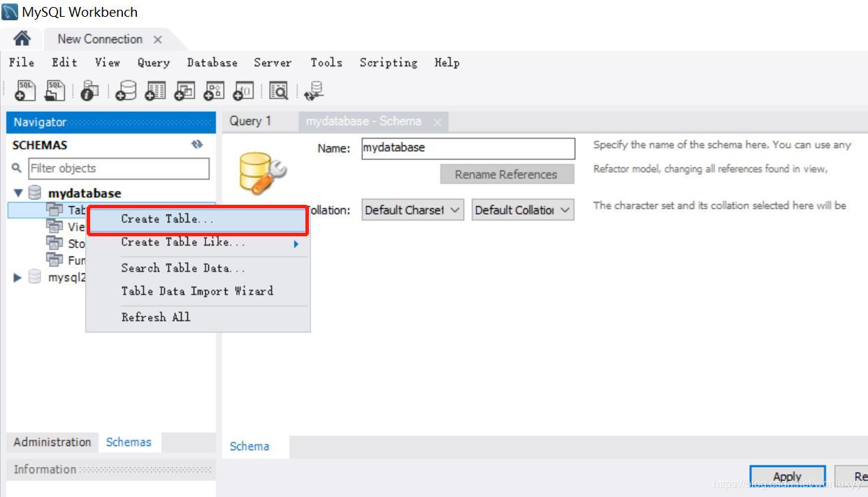Open the Default Collation dropdown

click(x=523, y=210)
